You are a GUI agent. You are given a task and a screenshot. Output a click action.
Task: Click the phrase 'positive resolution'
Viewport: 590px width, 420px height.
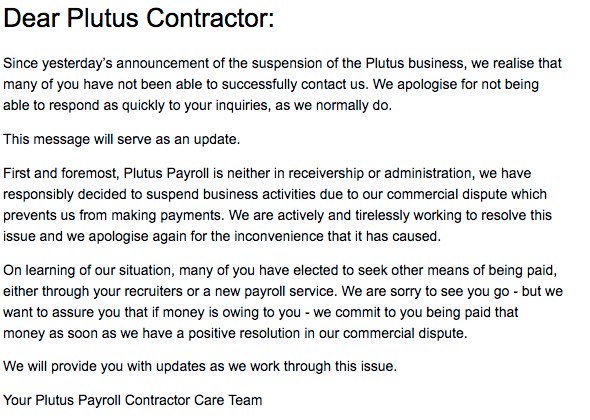(x=244, y=333)
